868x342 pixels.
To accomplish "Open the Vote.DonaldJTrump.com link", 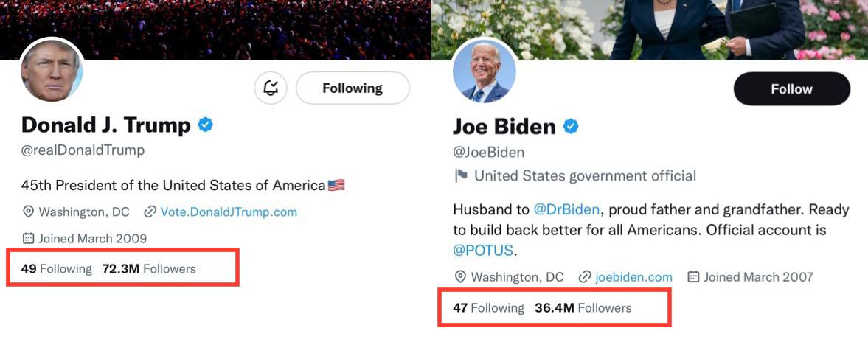I will (x=229, y=212).
